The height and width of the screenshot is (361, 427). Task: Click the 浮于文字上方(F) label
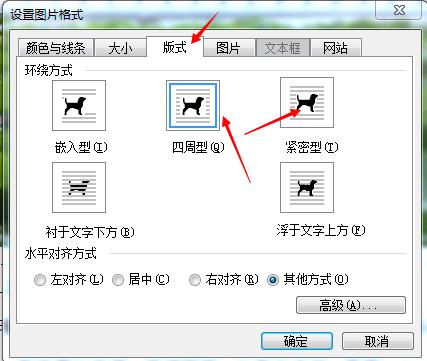tap(321, 230)
